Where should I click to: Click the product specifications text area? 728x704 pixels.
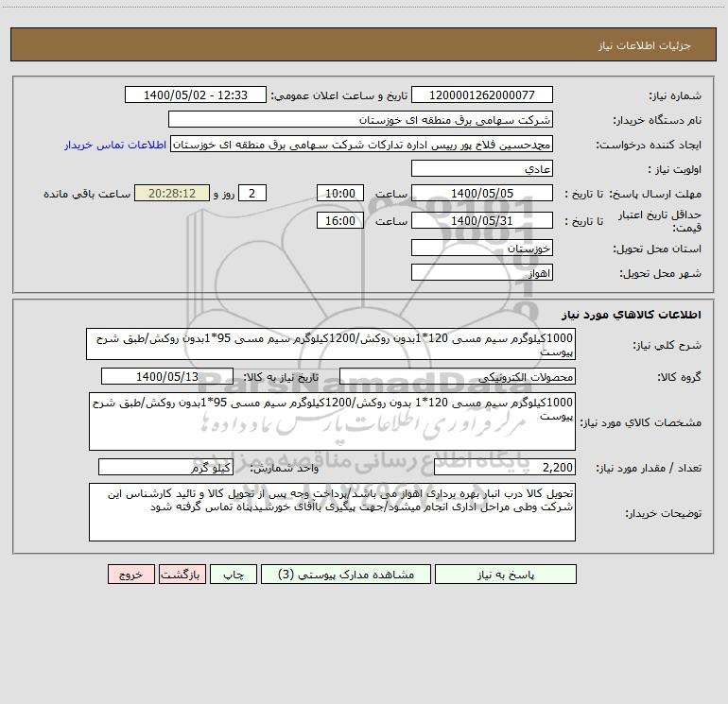pos(332,421)
